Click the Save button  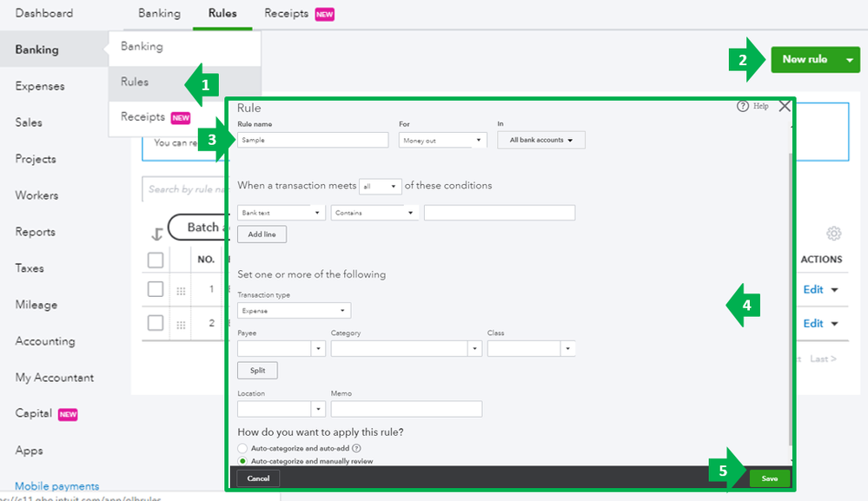click(770, 478)
